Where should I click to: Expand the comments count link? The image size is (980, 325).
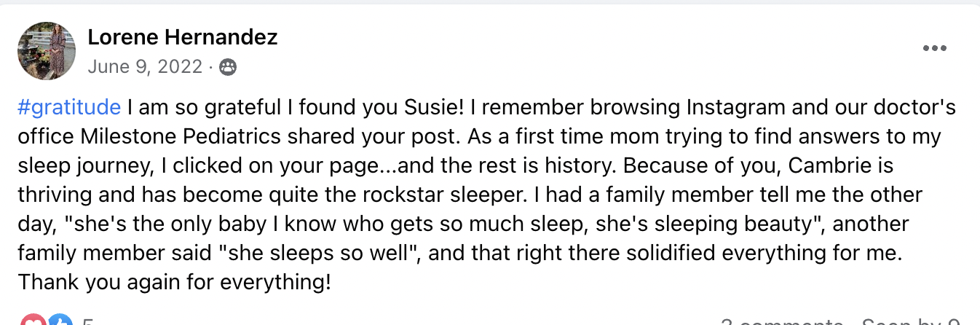(x=781, y=322)
